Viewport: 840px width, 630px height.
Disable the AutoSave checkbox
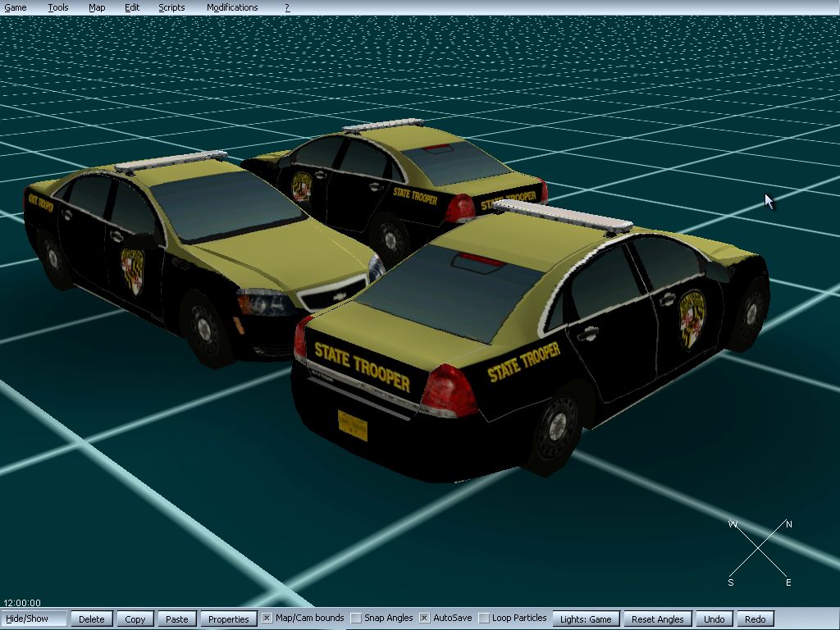(x=424, y=619)
